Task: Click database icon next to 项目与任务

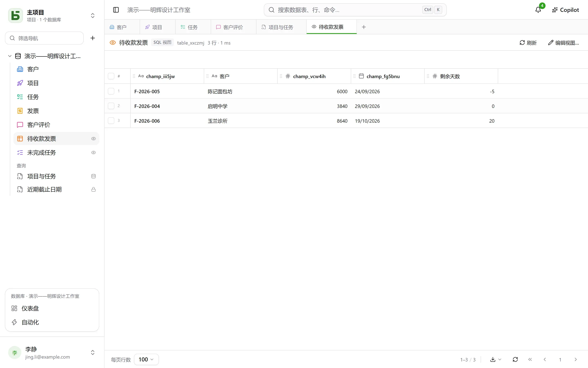Action: pyautogui.click(x=93, y=176)
